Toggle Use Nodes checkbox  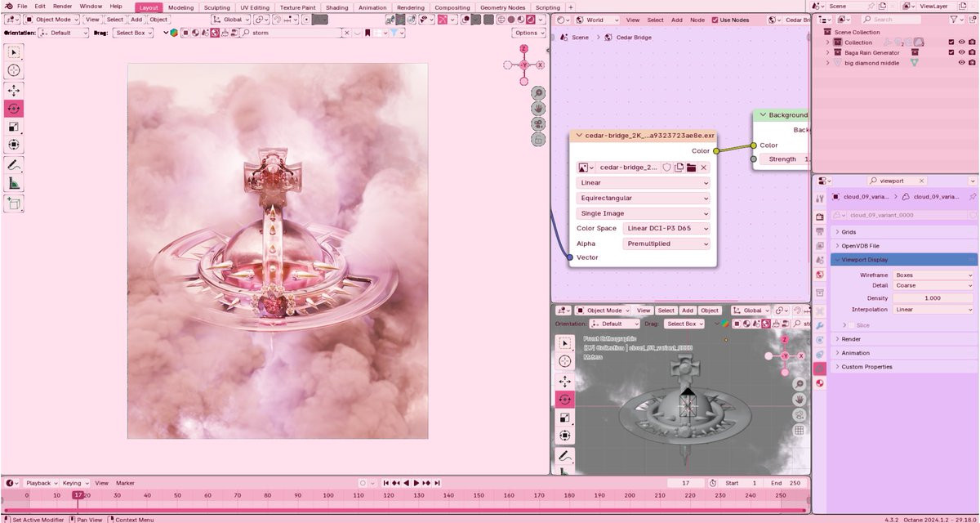[715, 20]
